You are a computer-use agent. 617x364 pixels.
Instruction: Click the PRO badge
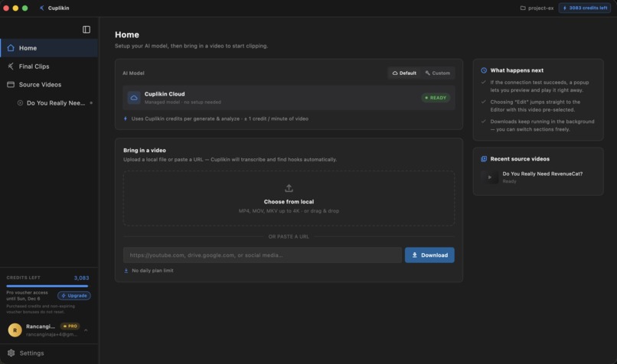70,327
